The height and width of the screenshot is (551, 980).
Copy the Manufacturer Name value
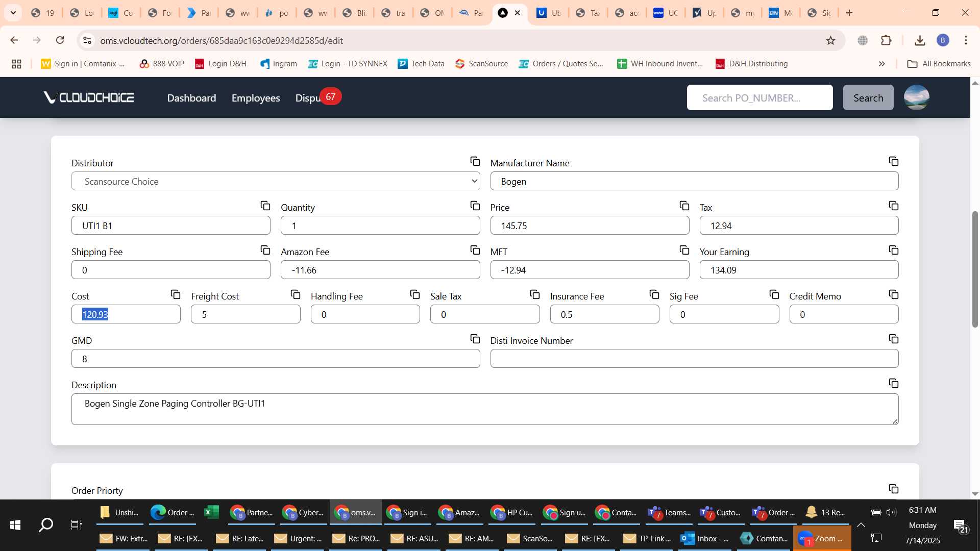(x=894, y=161)
